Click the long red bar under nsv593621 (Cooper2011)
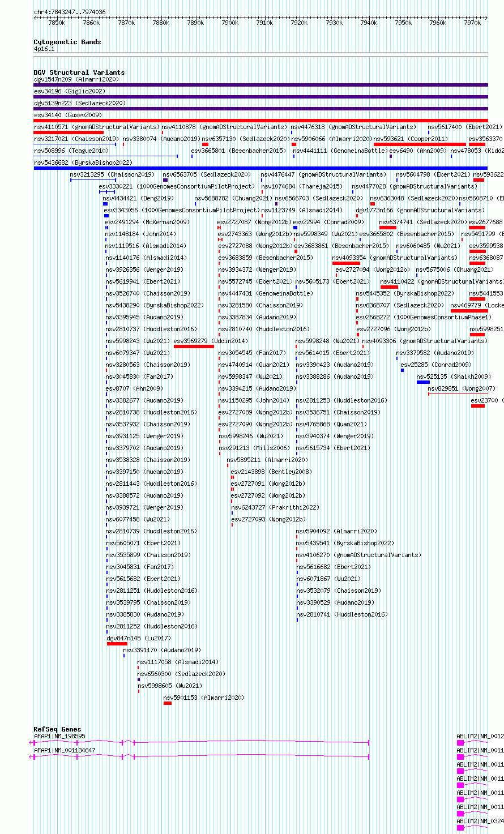Image resolution: width=504 pixels, height=834 pixels. pos(420,144)
